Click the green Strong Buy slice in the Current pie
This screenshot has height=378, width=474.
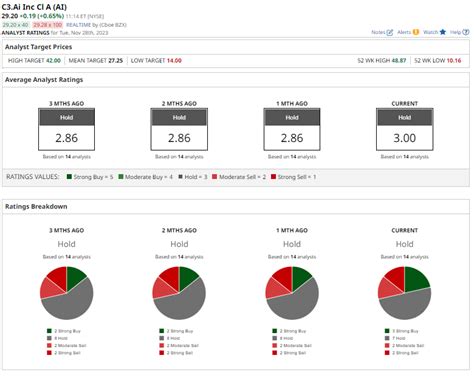(x=415, y=279)
